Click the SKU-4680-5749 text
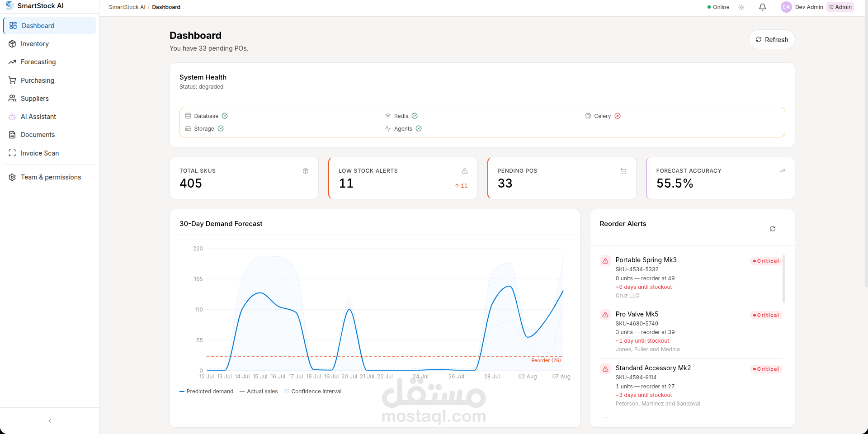 tap(637, 324)
